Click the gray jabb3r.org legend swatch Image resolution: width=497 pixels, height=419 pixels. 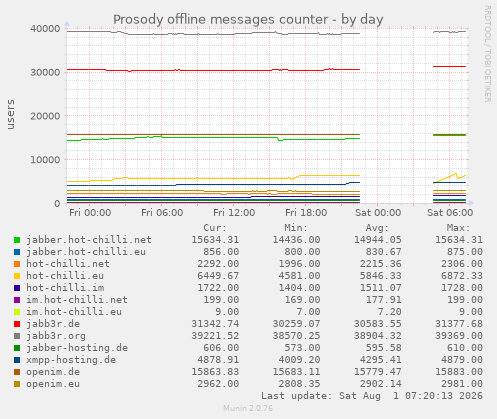[x=17, y=336]
